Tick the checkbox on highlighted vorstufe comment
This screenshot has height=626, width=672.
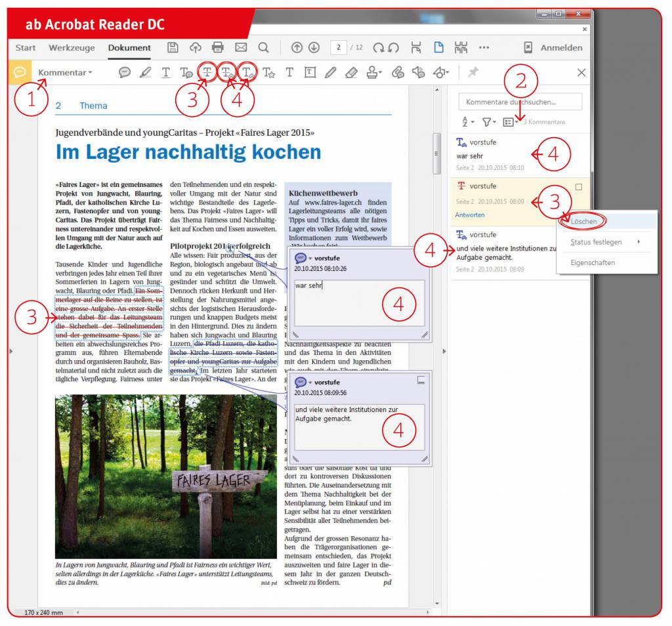click(x=579, y=187)
